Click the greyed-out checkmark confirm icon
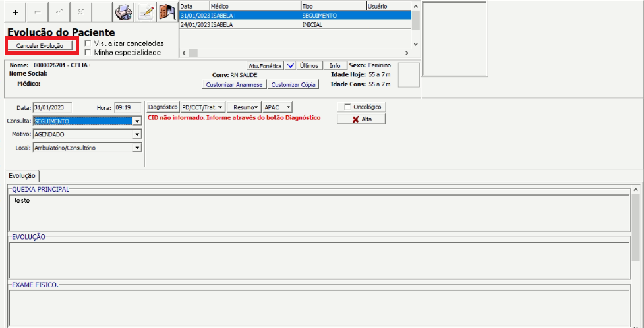Image resolution: width=644 pixels, height=328 pixels. [x=59, y=13]
